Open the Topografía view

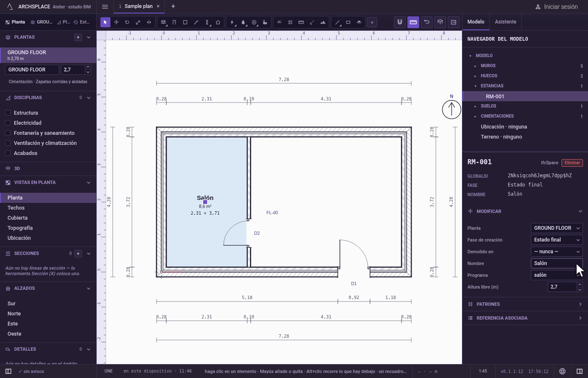coord(48,228)
